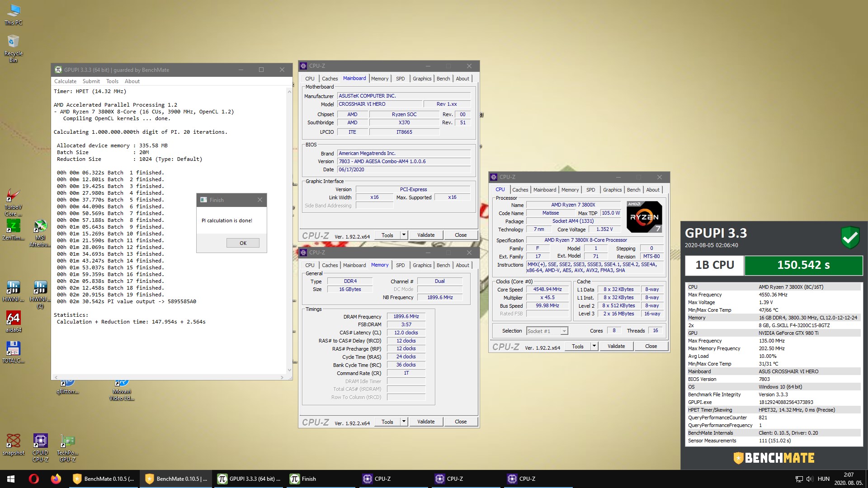Open Tools dropdown arrow in Memory CPU-Z
This screenshot has width=868, height=488.
404,422
